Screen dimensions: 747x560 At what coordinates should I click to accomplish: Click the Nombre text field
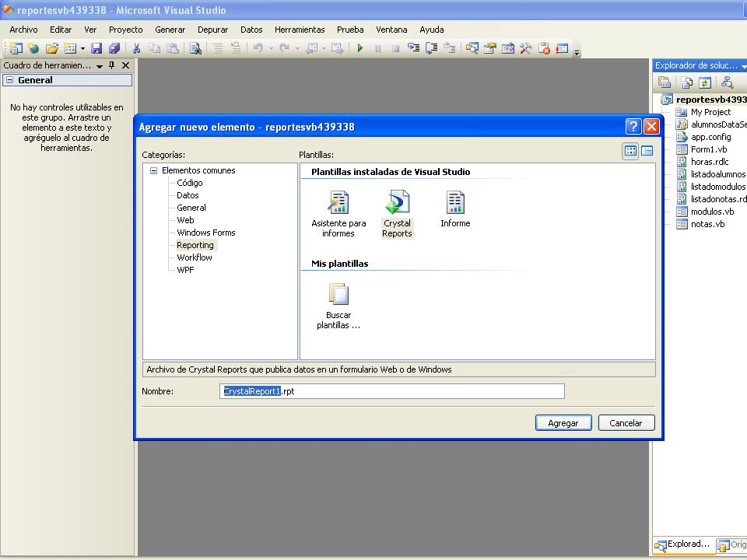click(x=392, y=391)
